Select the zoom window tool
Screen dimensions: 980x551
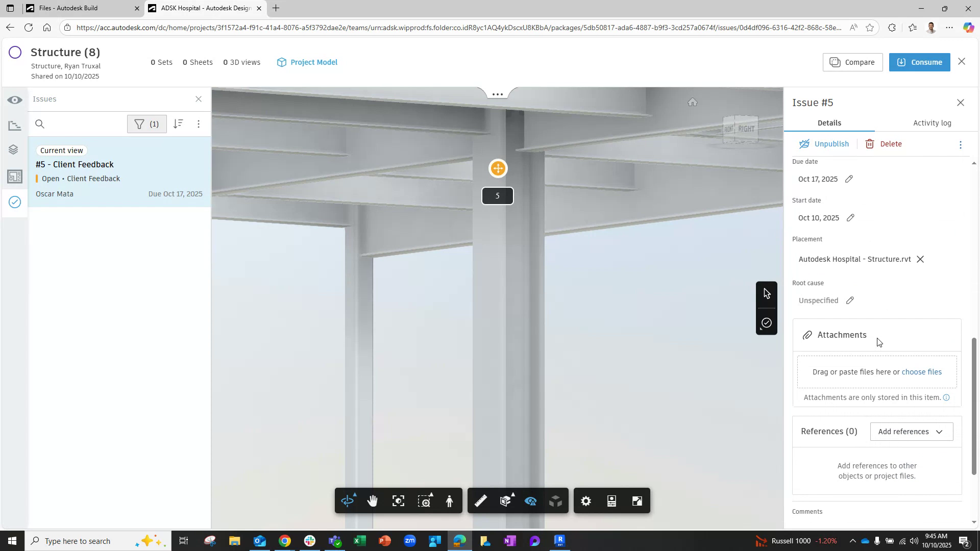(x=424, y=500)
